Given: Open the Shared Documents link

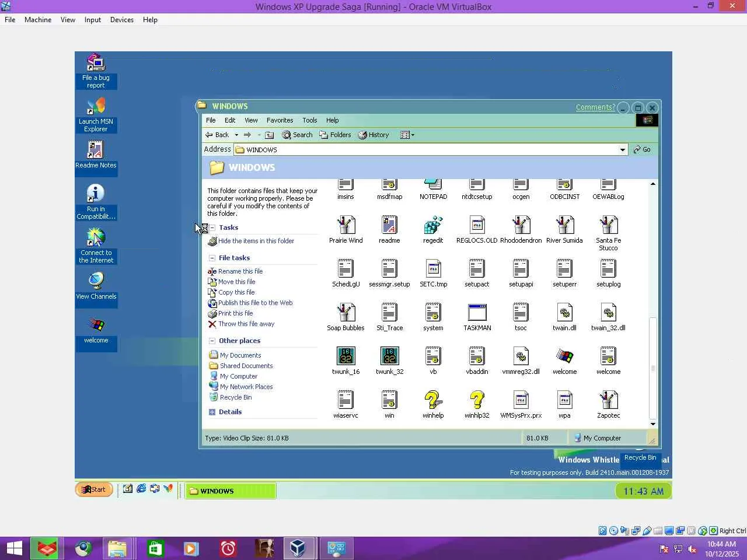Looking at the screenshot, I should 246,366.
